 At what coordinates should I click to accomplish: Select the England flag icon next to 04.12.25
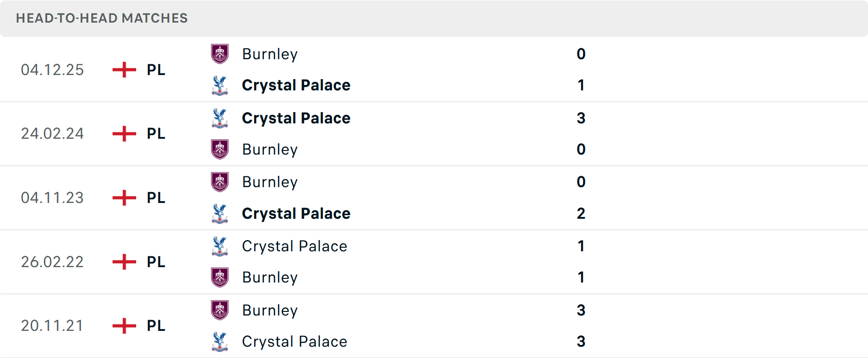pyautogui.click(x=123, y=70)
